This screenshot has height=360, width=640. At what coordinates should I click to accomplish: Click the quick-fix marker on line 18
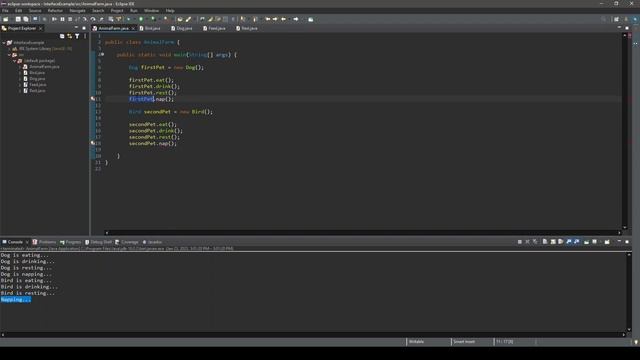point(93,143)
